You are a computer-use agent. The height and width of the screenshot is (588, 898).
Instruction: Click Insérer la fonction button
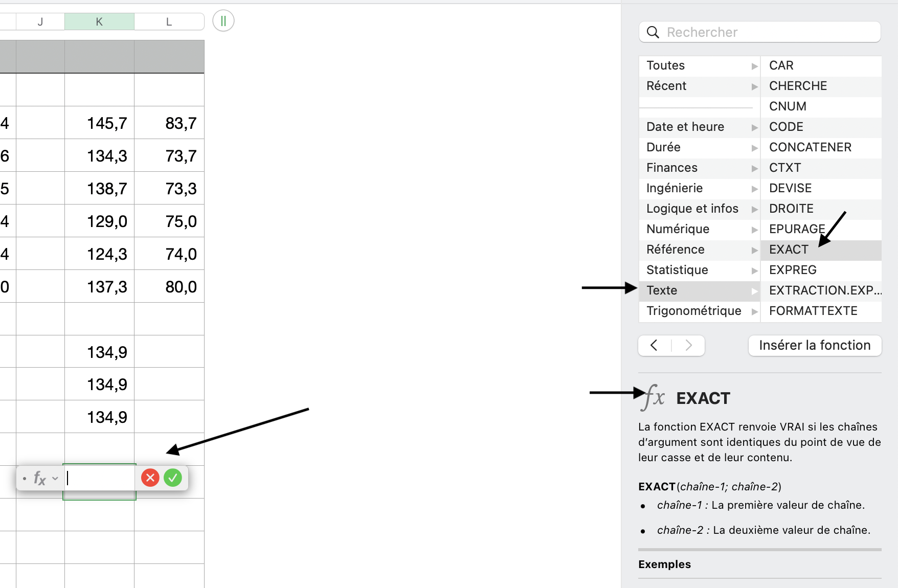point(815,345)
